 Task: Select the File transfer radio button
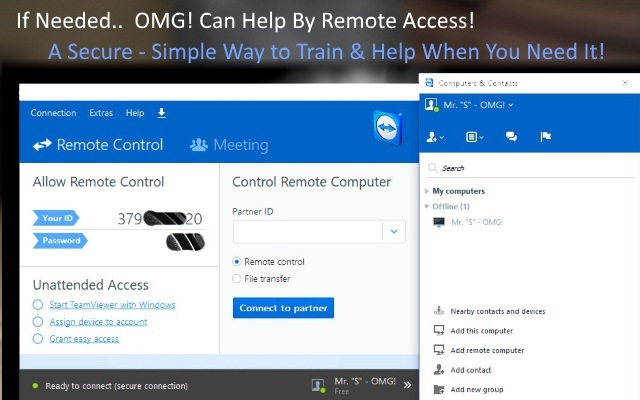237,279
